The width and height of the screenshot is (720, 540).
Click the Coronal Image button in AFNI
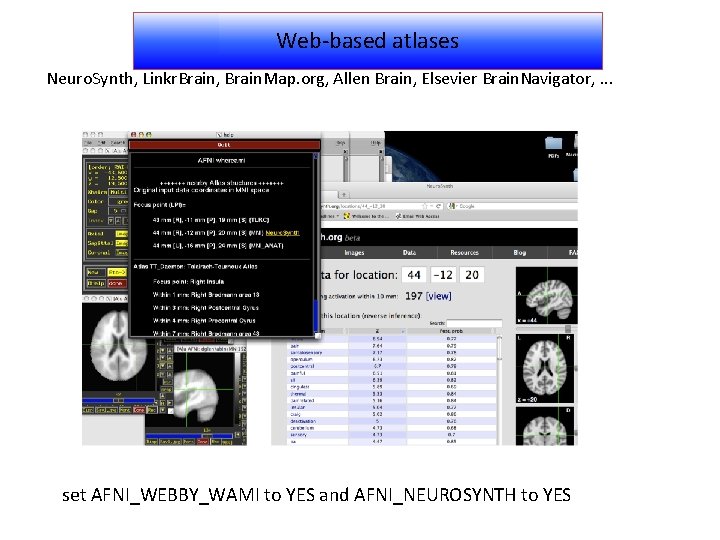click(121, 253)
